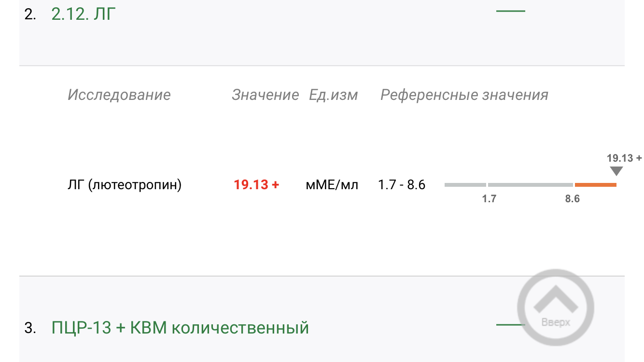Screen dimensions: 644x362
Task: Select the Ед.изм column header
Action: (333, 95)
